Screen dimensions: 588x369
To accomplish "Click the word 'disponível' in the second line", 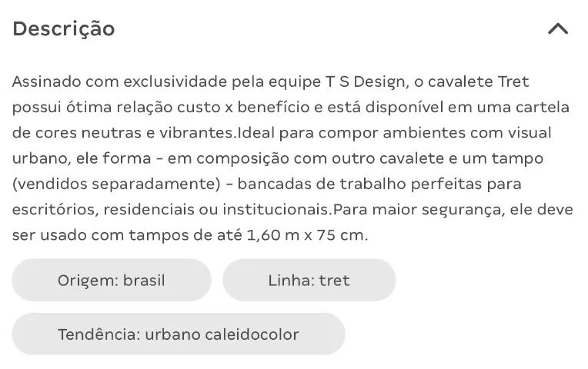I will 404,107.
